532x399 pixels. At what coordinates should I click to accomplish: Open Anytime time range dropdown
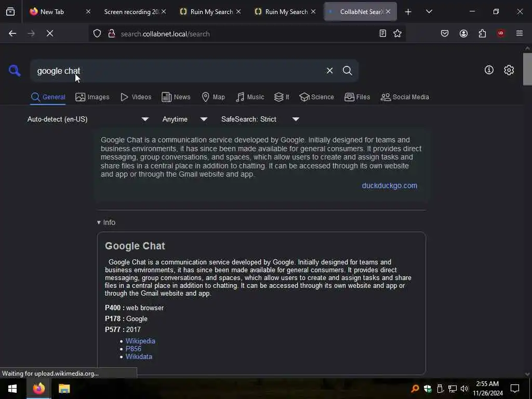pos(185,119)
